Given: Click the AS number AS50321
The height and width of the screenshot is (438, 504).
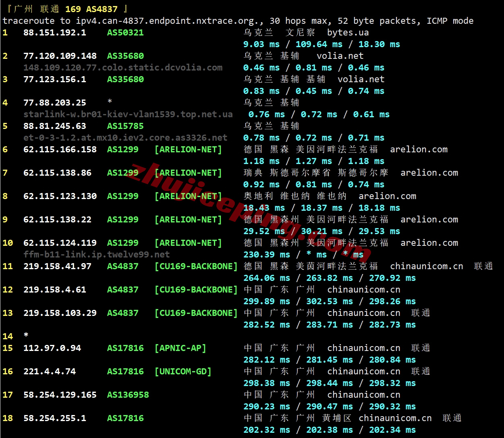Looking at the screenshot, I should [x=125, y=33].
